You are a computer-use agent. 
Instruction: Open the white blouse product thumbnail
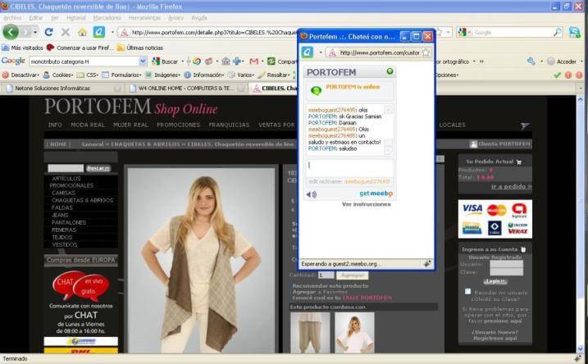pyautogui.click(x=354, y=332)
